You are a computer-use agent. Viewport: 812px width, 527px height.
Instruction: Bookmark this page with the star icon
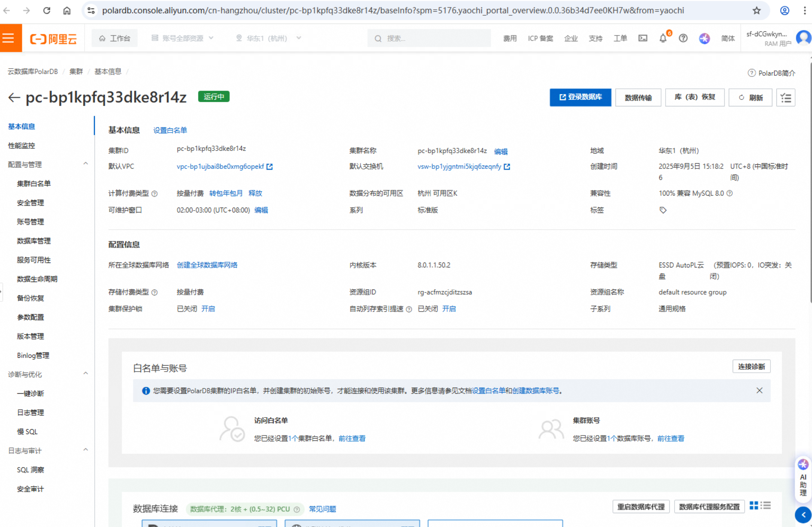click(757, 10)
